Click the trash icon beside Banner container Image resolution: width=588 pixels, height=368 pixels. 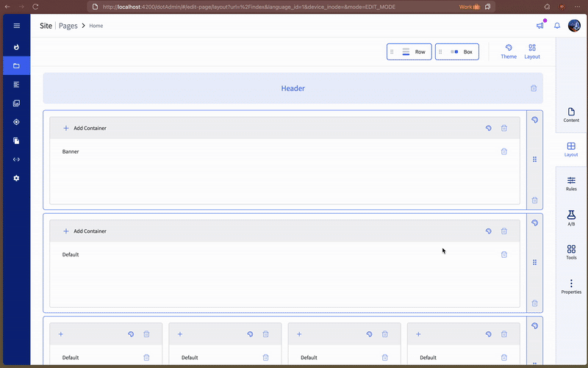[x=504, y=151]
